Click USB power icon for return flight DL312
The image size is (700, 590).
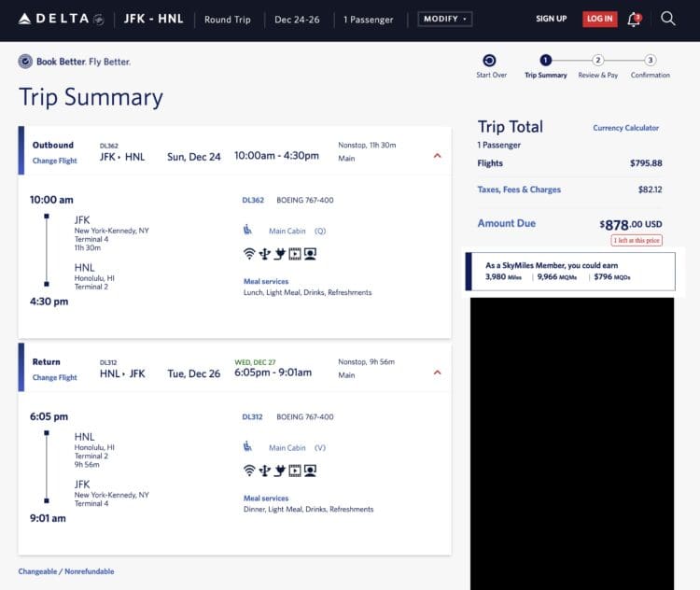click(x=265, y=471)
